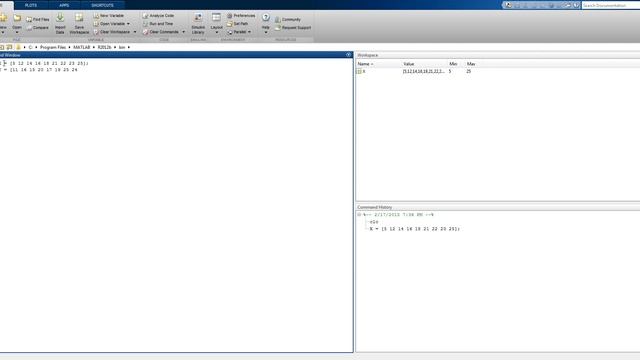The height and width of the screenshot is (360, 640).
Task: Click the Command Window actions circle icon
Action: coord(348,55)
